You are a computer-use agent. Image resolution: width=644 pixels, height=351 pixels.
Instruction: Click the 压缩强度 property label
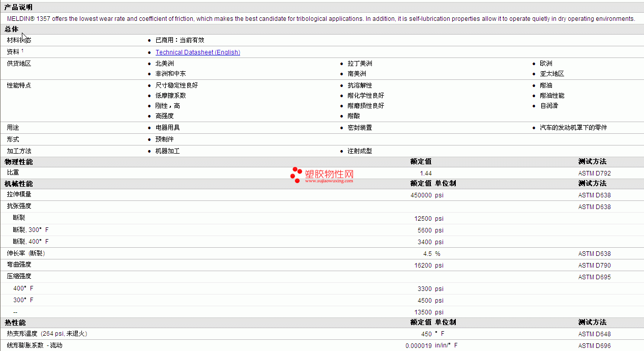tap(19, 276)
